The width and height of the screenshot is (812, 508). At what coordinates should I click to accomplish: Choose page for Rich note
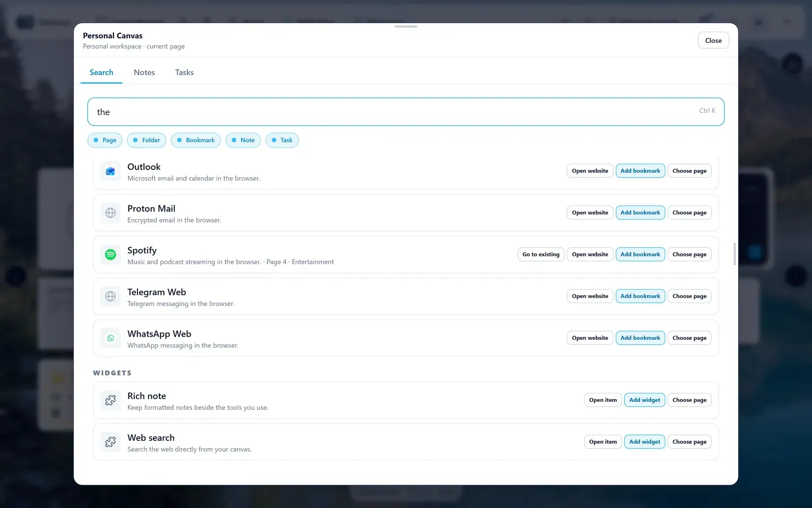(689, 400)
